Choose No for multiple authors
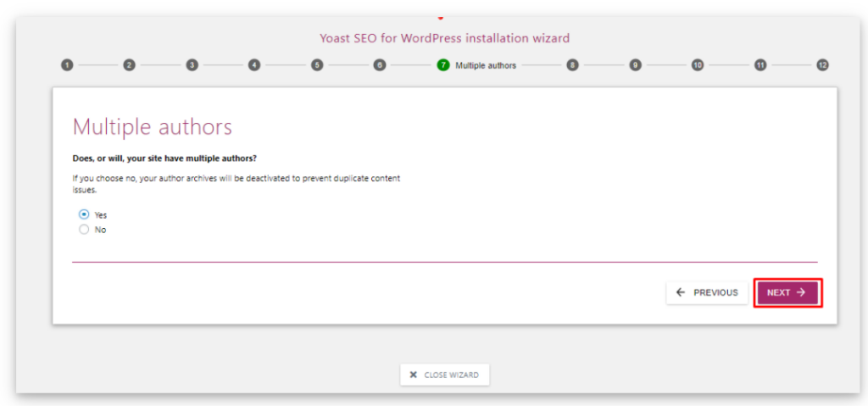 pyautogui.click(x=84, y=230)
